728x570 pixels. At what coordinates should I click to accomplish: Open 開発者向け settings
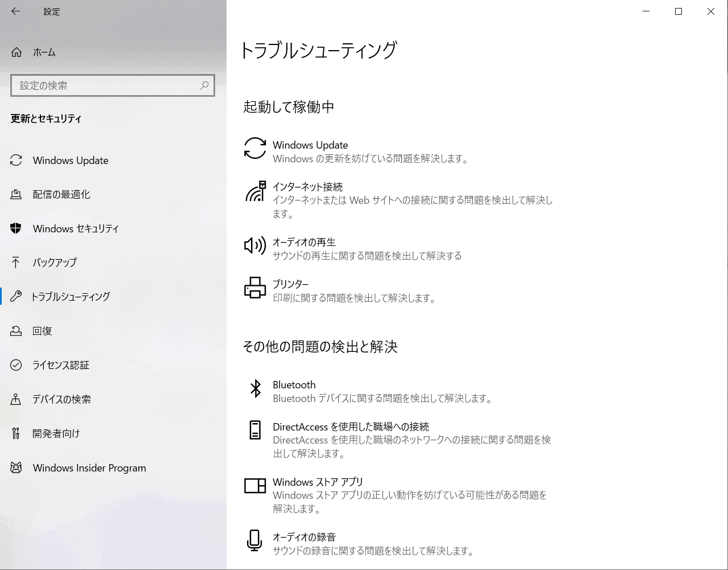pyautogui.click(x=113, y=433)
